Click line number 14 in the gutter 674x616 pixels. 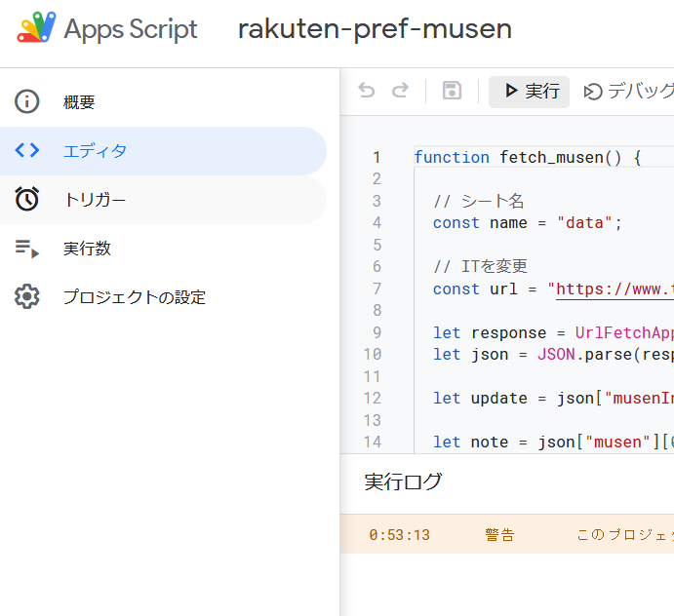[373, 443]
